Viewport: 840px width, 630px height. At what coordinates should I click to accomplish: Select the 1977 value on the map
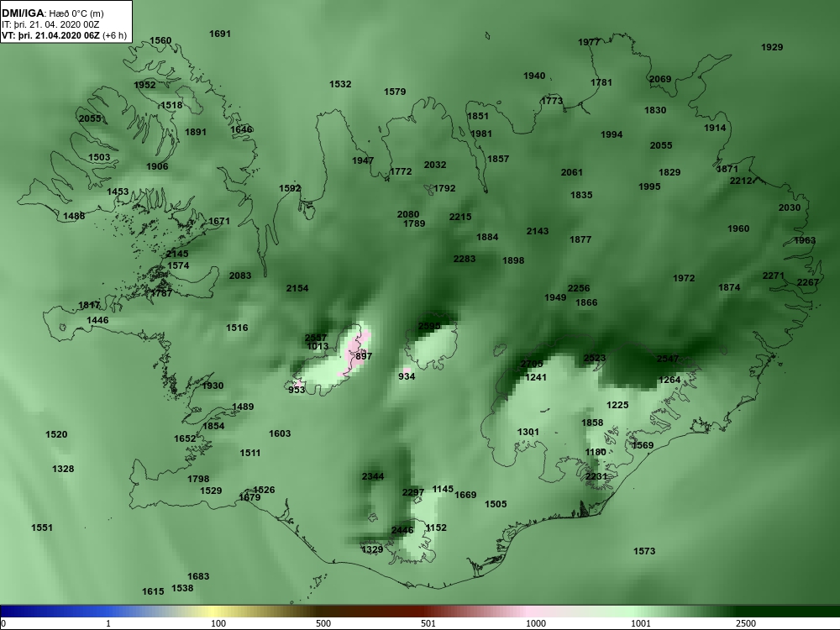[590, 42]
